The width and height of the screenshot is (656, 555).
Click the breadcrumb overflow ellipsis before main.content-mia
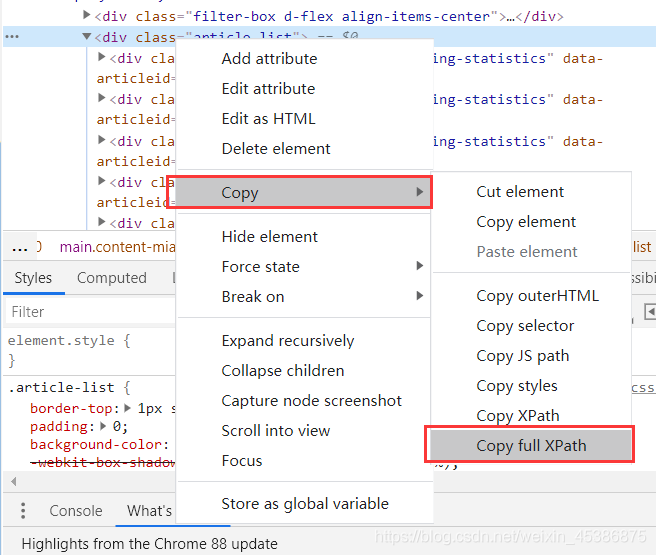click(20, 248)
